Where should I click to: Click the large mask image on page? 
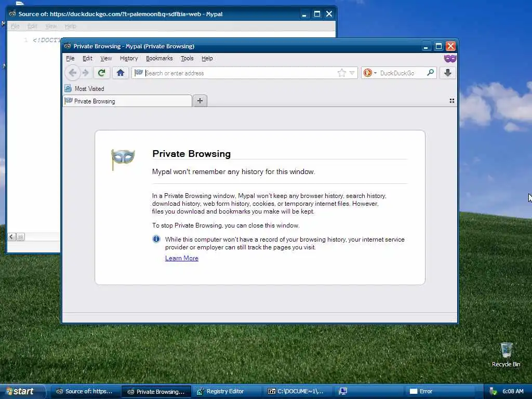123,158
